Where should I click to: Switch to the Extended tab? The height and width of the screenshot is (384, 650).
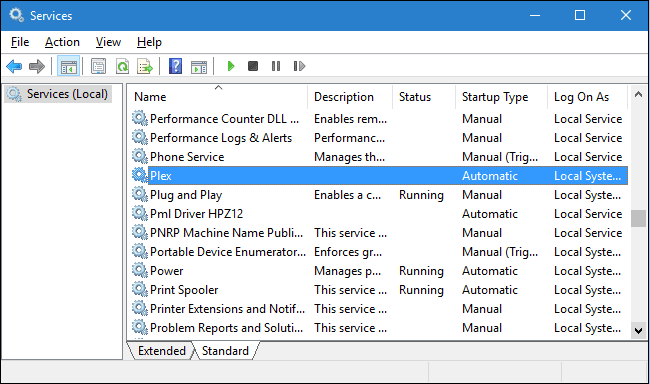(162, 351)
